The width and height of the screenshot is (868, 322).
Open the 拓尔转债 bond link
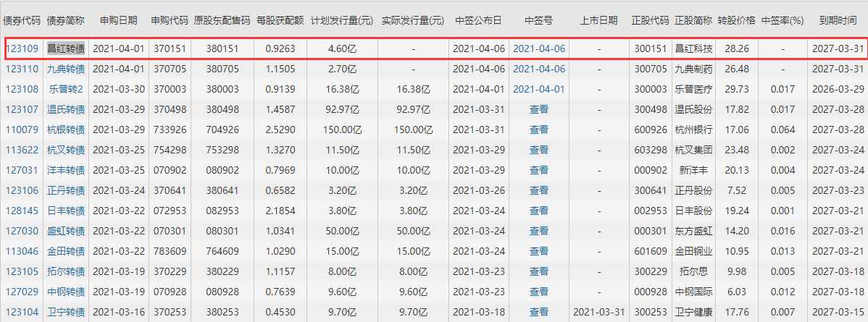pyautogui.click(x=66, y=271)
